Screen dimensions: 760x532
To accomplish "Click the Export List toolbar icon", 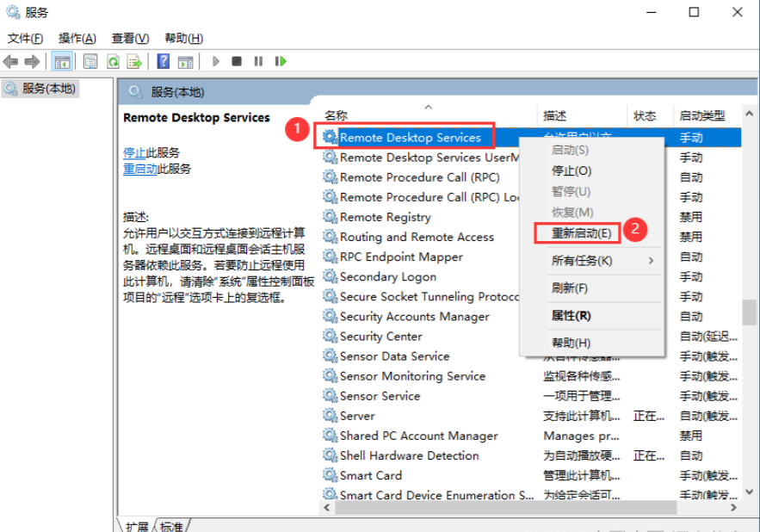I will [x=134, y=62].
